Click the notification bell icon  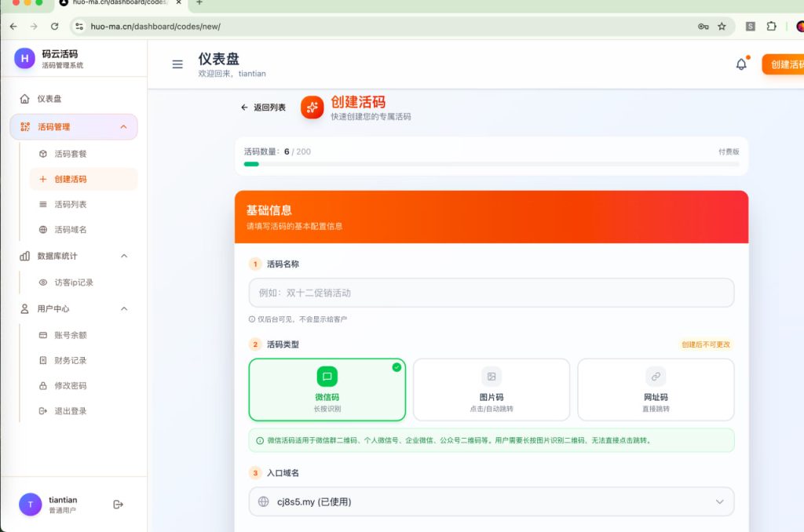[x=741, y=64]
